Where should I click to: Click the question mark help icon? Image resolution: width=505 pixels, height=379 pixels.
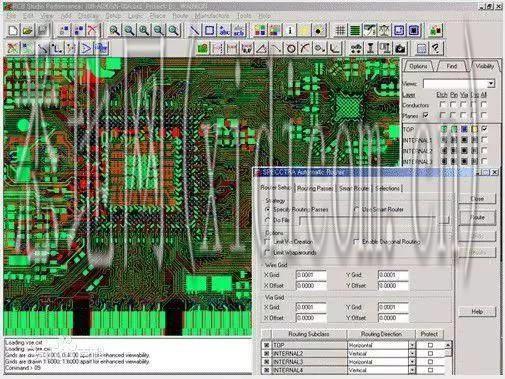[x=436, y=49]
